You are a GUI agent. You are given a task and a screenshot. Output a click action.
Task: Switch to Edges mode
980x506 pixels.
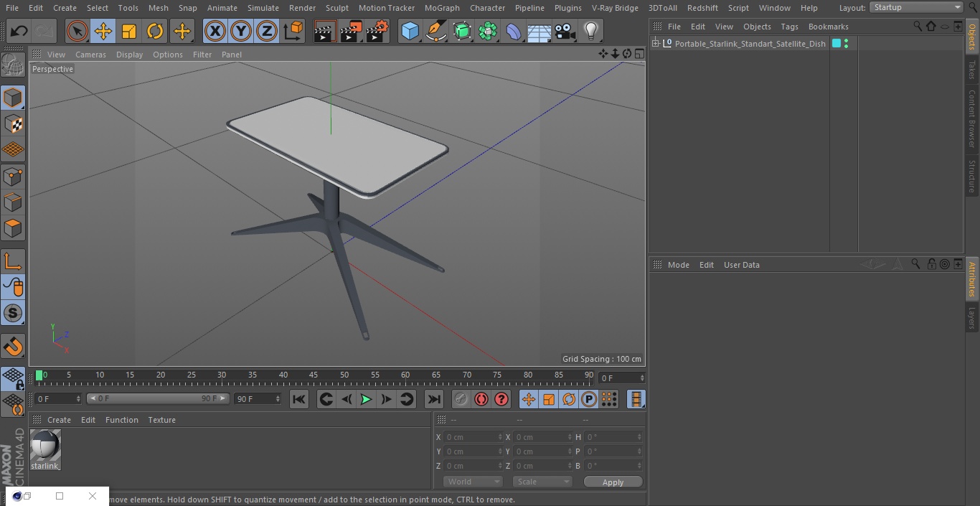13,202
